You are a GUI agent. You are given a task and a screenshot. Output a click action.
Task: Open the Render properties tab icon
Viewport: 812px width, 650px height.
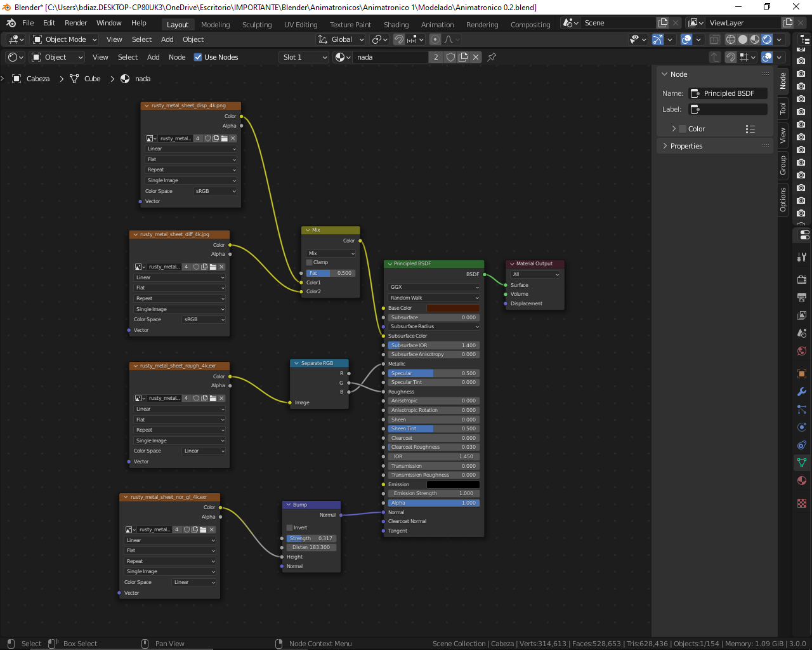pyautogui.click(x=802, y=279)
